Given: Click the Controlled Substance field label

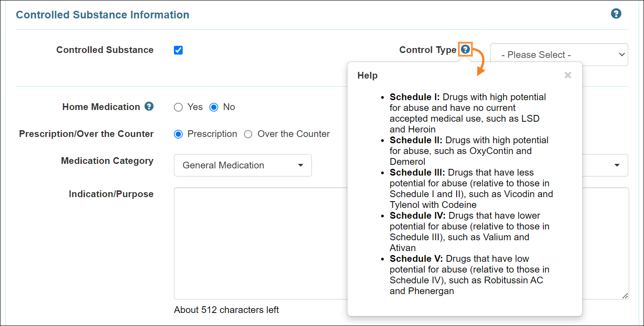Looking at the screenshot, I should pos(105,50).
